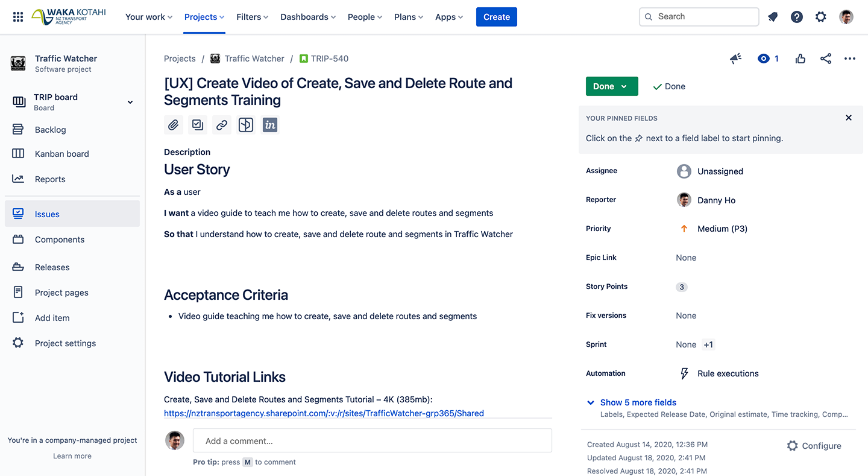Open the user profile avatar menu
Viewport: 868px width, 476px height.
tap(846, 17)
